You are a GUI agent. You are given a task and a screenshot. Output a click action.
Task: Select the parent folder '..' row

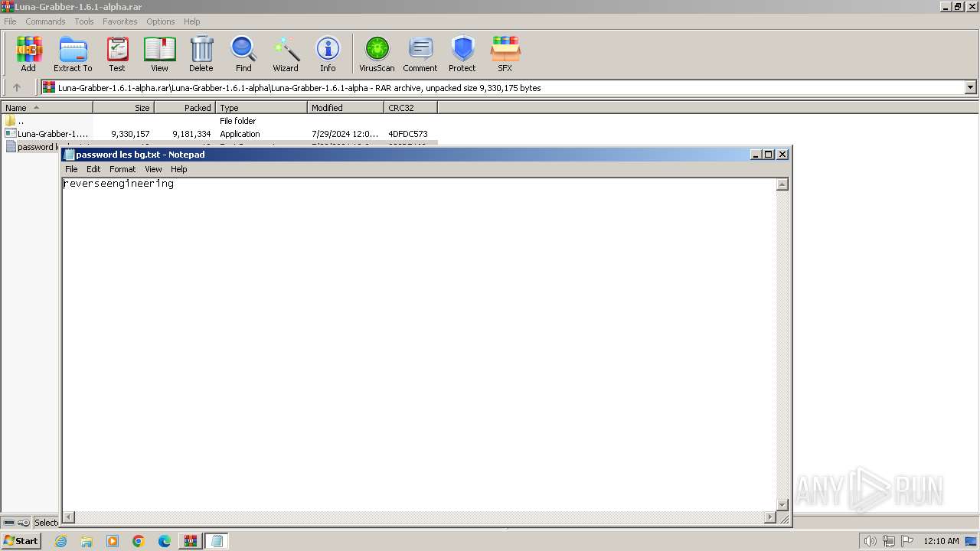220,121
